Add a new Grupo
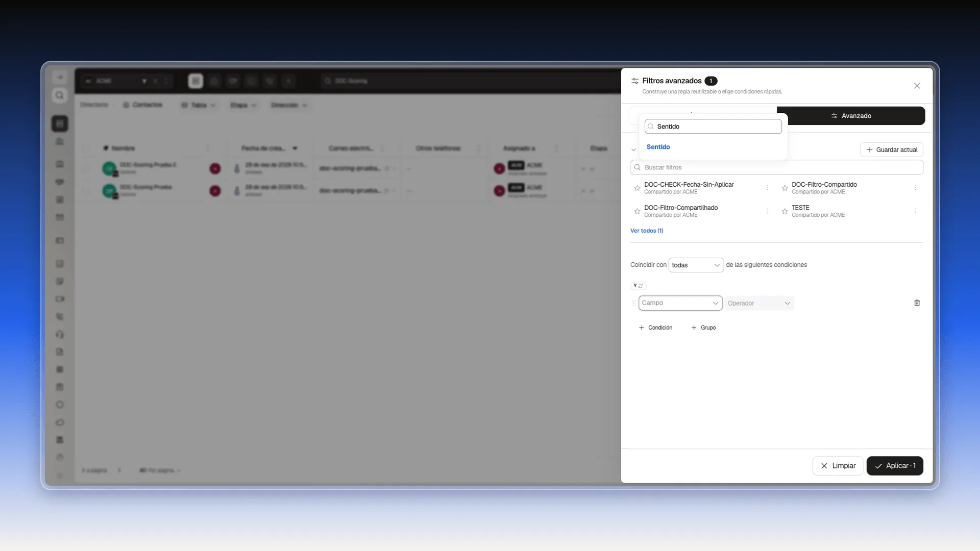Viewport: 980px width, 551px height. coord(703,328)
